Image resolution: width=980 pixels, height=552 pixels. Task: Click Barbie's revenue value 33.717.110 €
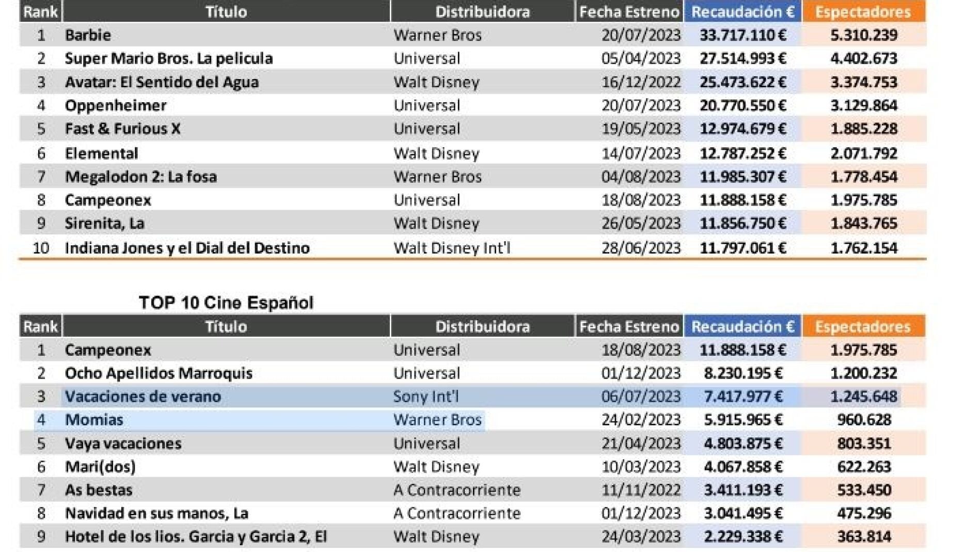(x=742, y=35)
